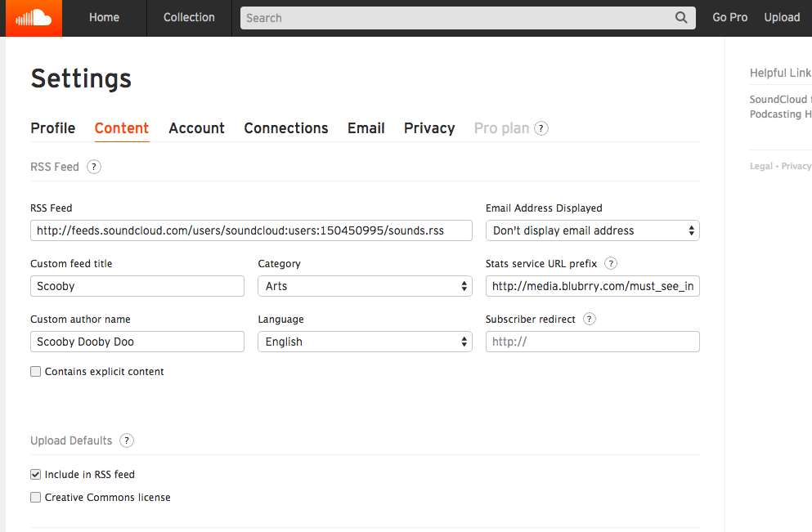The height and width of the screenshot is (532, 812).
Task: Open the Upload Defaults help icon
Action: (x=127, y=440)
